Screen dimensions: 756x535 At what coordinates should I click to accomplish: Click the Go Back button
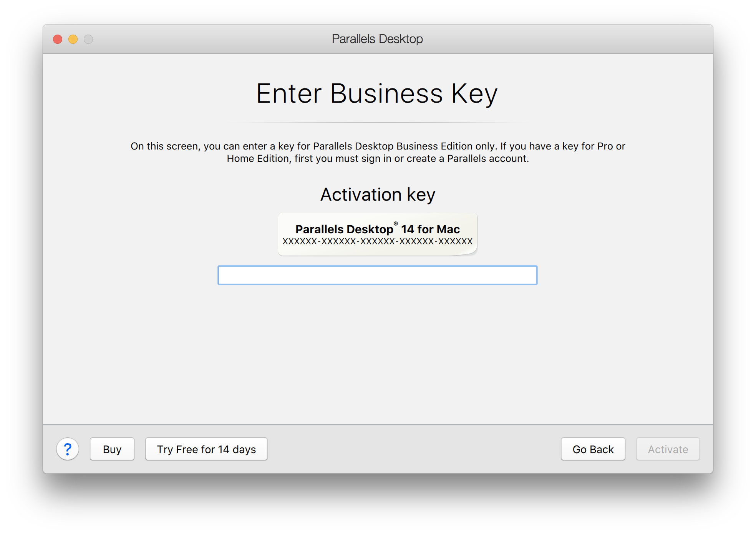click(x=593, y=449)
